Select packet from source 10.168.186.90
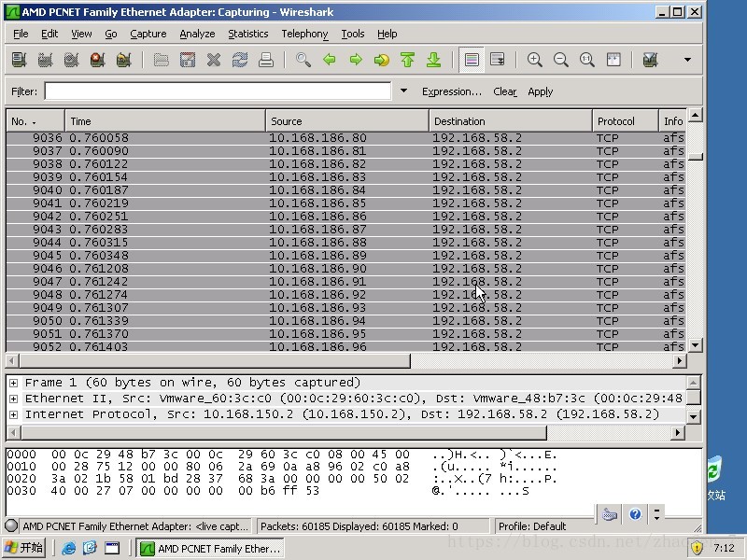 click(x=345, y=269)
